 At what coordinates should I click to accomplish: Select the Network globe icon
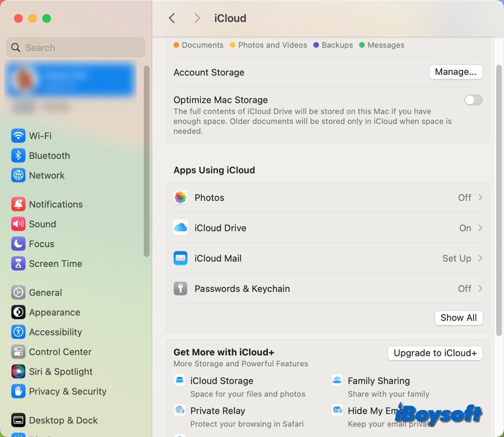coord(18,175)
